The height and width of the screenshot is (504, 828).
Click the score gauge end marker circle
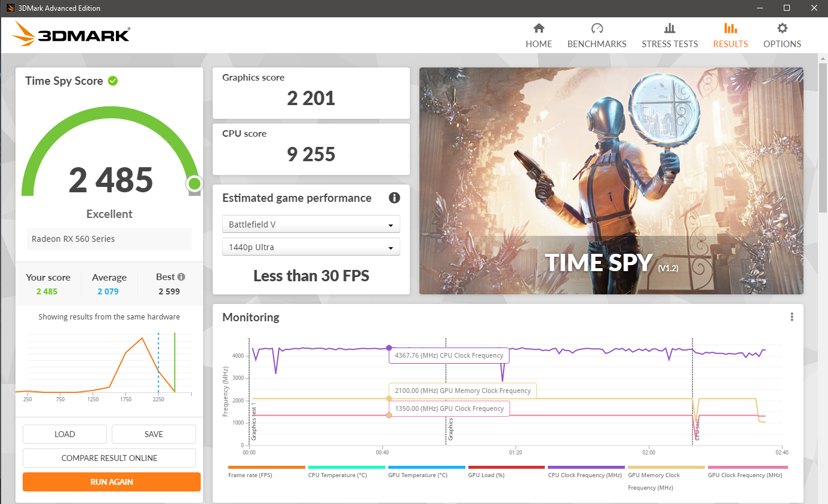tap(194, 183)
